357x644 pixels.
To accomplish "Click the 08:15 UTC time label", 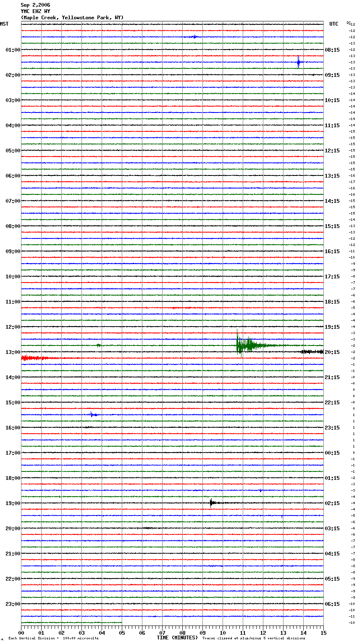I will [332, 50].
